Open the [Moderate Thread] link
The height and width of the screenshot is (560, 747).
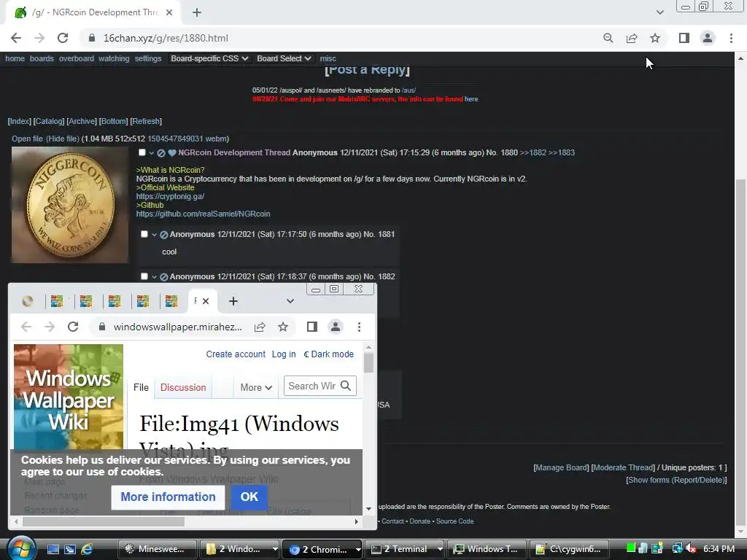click(x=623, y=467)
